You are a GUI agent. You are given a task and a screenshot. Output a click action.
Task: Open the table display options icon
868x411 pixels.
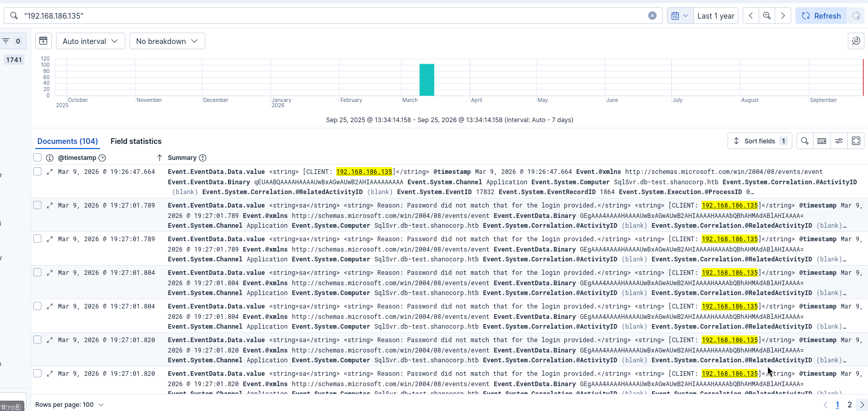pos(839,141)
